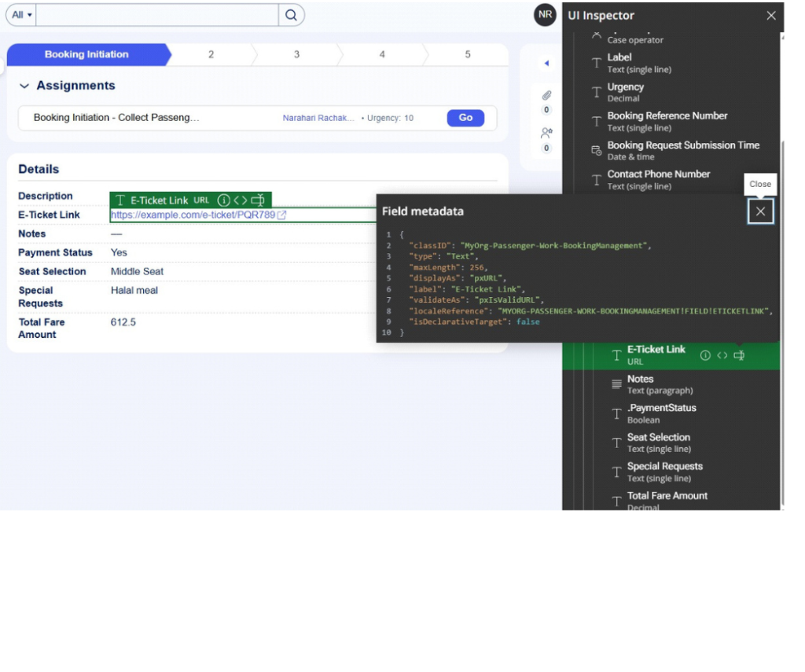The height and width of the screenshot is (672, 805).
Task: Click the search magnifier icon
Action: tap(291, 15)
